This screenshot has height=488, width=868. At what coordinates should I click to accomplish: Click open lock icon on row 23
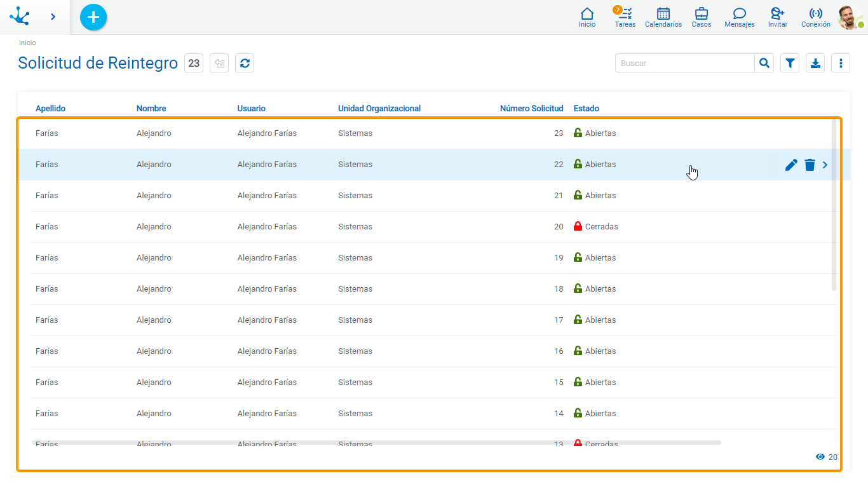[578, 133]
